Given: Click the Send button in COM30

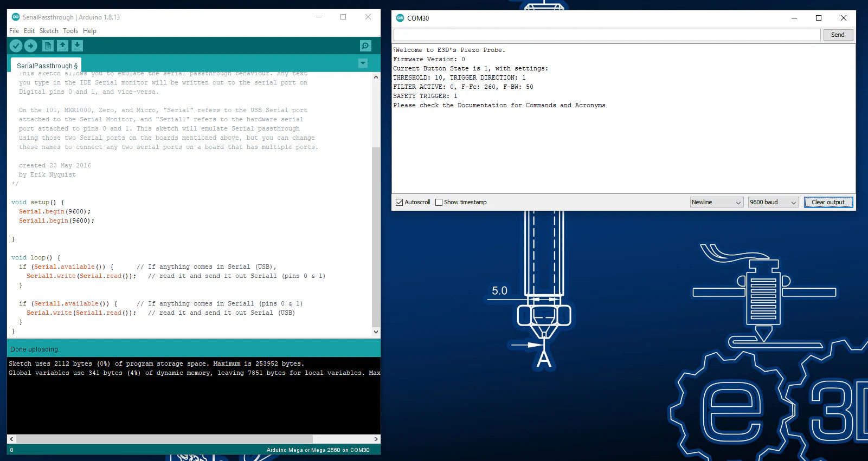Looking at the screenshot, I should coord(838,35).
